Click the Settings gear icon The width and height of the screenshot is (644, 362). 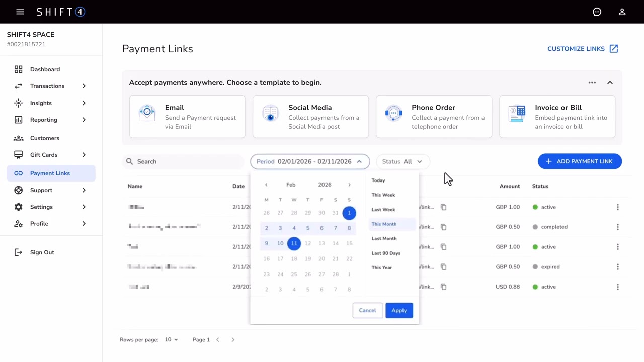(19, 207)
